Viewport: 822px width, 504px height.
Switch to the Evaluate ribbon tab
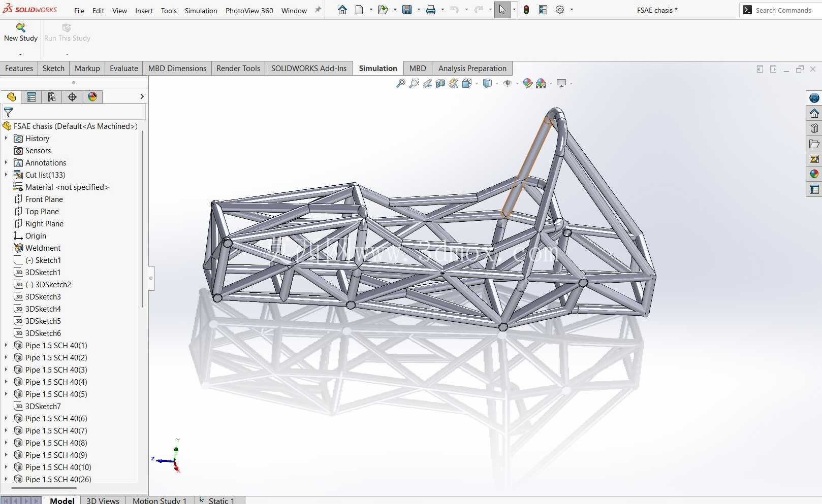(x=123, y=69)
